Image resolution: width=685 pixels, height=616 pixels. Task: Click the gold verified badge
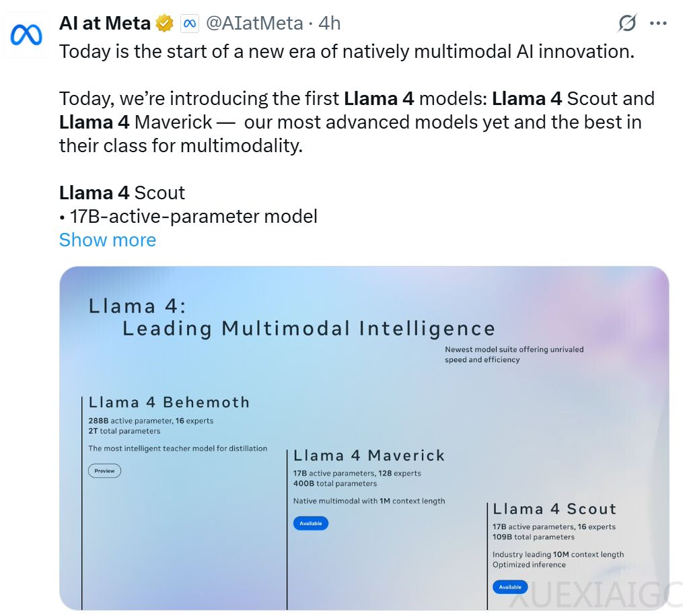pyautogui.click(x=165, y=24)
